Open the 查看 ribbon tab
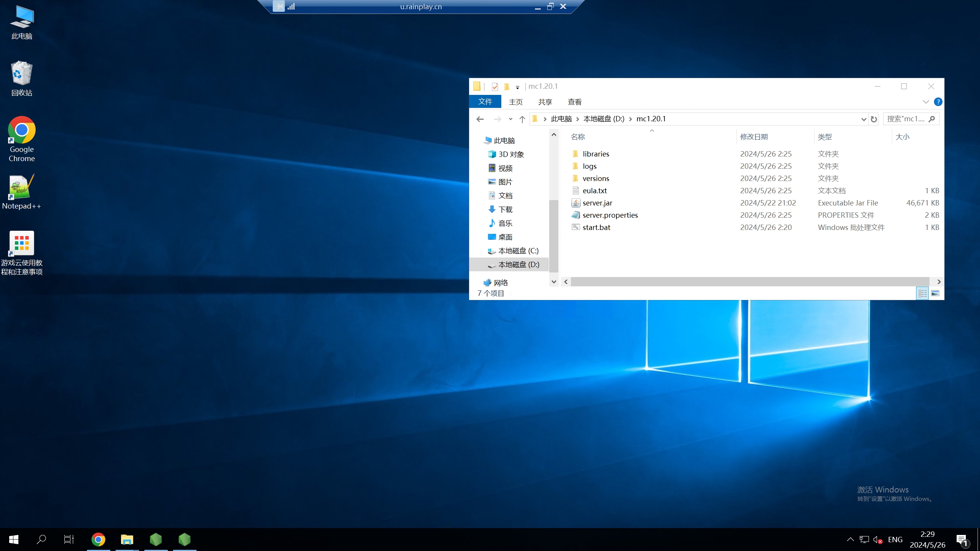Image resolution: width=980 pixels, height=551 pixels. pos(574,102)
